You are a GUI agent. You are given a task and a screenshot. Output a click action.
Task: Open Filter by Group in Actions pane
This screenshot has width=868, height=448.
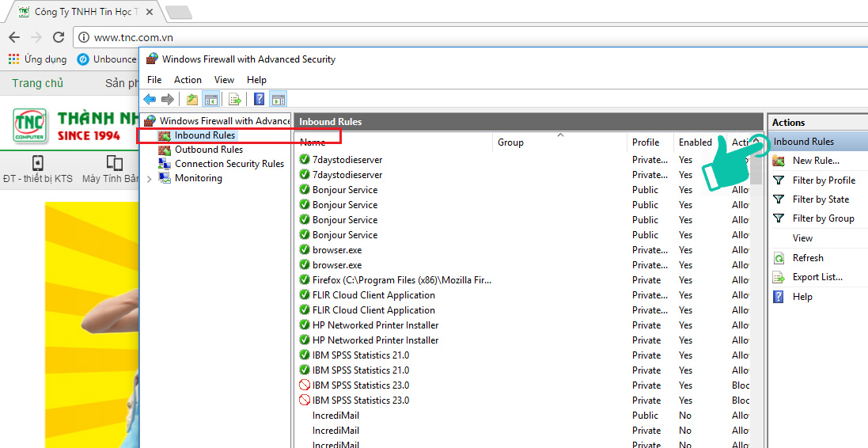coord(823,218)
